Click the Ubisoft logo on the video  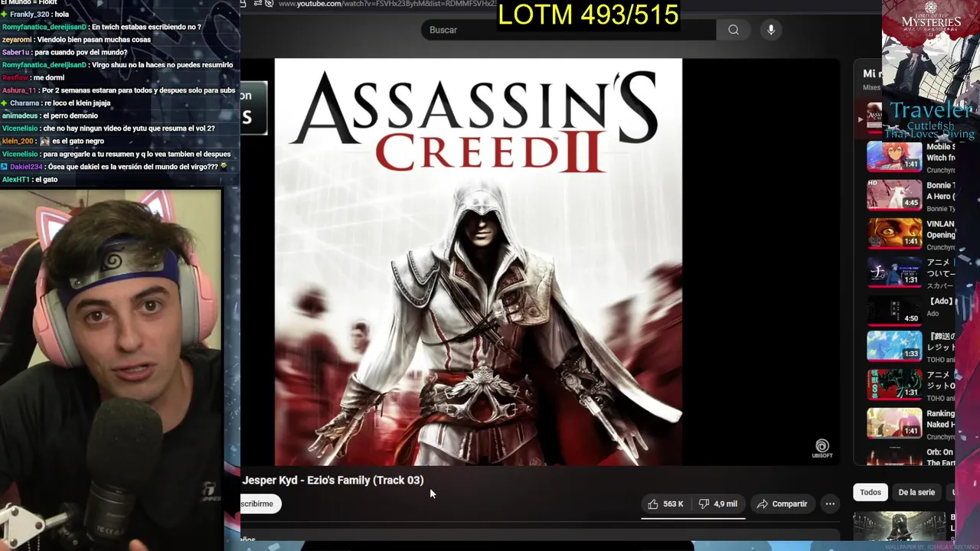822,449
